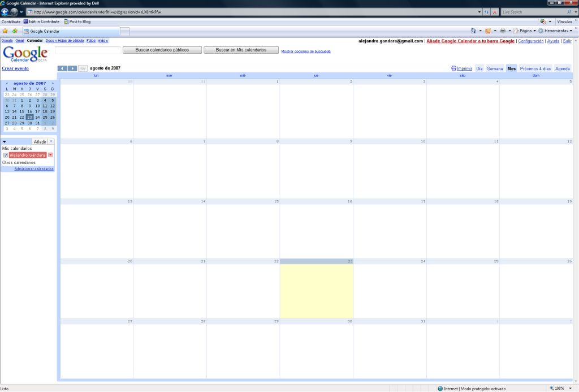The height and width of the screenshot is (392, 579).
Task: Click the mini calendar previous month arrow
Action: tap(7, 84)
